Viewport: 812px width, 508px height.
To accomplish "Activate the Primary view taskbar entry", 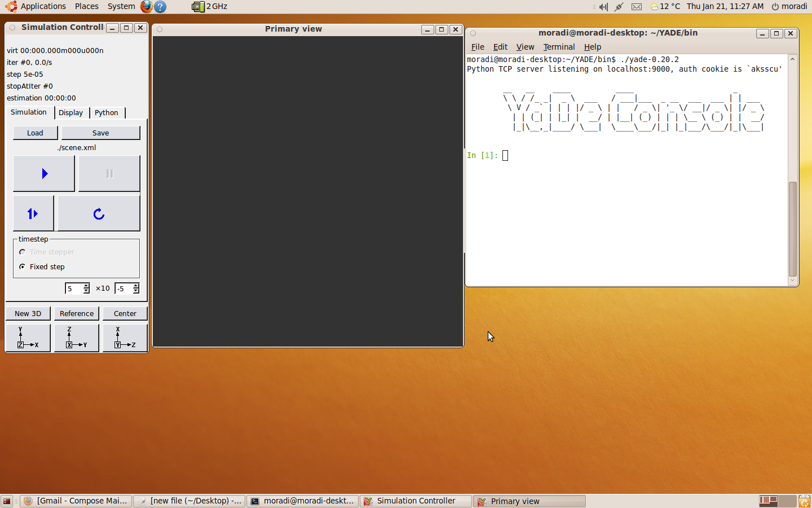I will coord(529,501).
